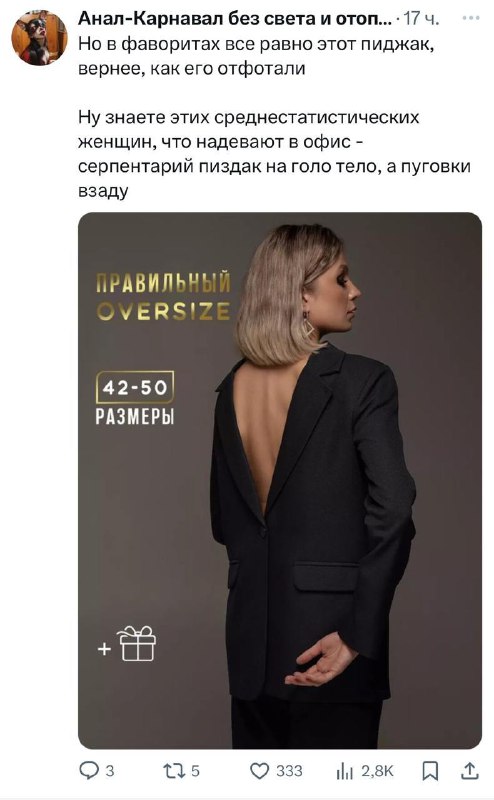Screen dimensions: 494x800
Task: Click the reply count 3
Action: [x=110, y=770]
